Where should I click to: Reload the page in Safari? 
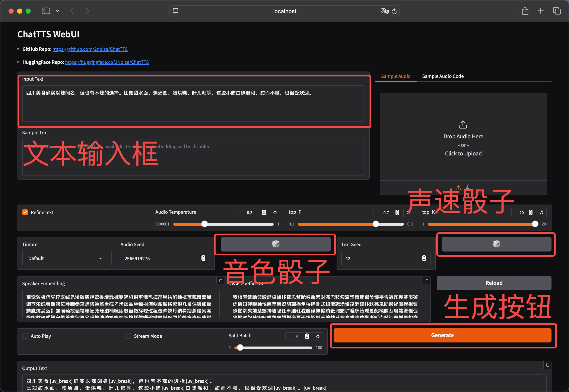point(394,11)
